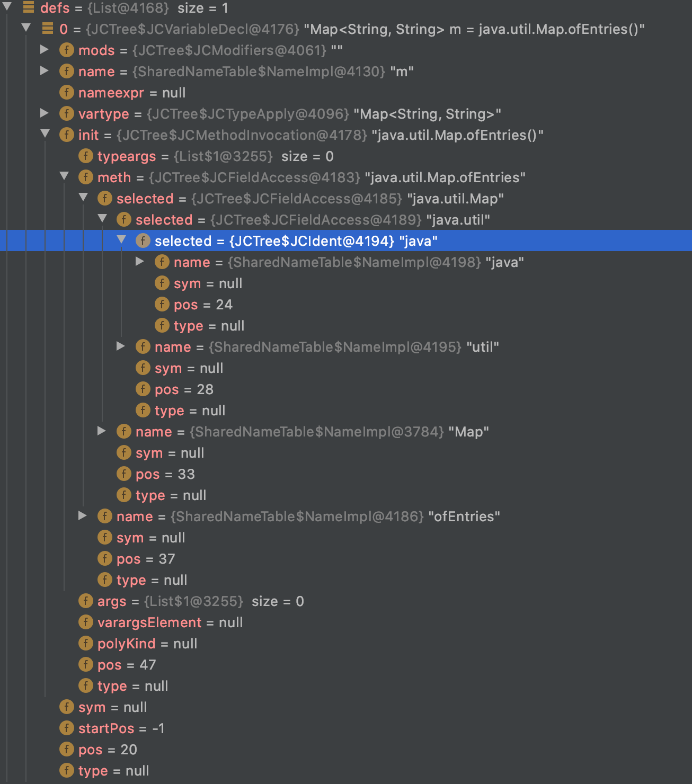692x784 pixels.
Task: Click the text SharedNameTable$NameImpl@4130
Action: (259, 72)
